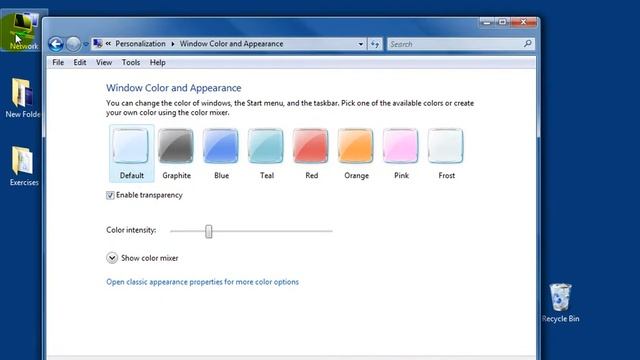Select the Recycle Bin desktop icon
640x360 pixels.
(560, 303)
